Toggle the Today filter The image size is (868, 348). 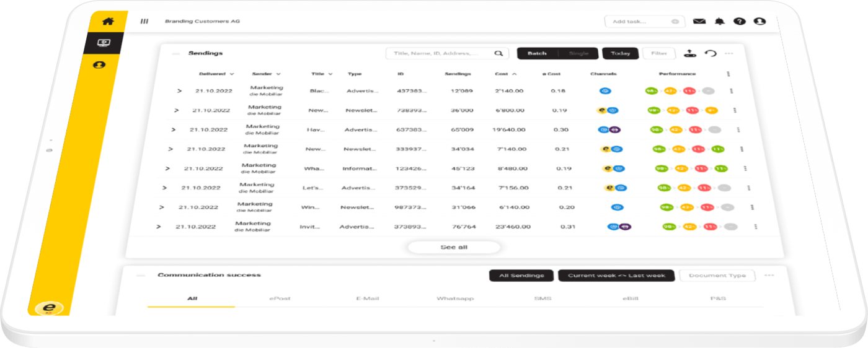point(620,53)
